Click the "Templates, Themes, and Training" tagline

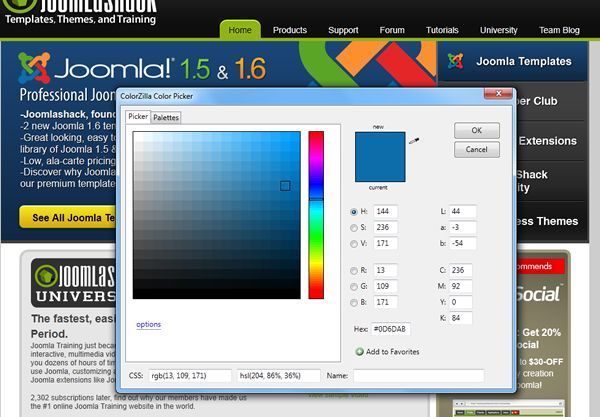[81, 19]
